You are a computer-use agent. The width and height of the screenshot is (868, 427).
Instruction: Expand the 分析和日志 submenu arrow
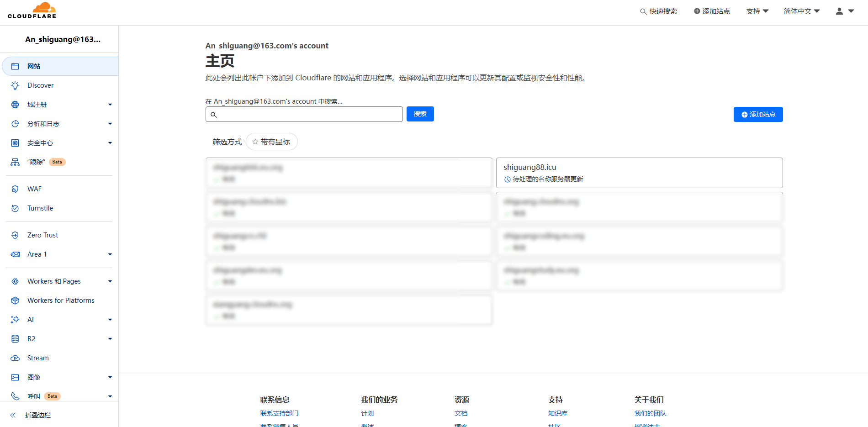[x=110, y=124]
